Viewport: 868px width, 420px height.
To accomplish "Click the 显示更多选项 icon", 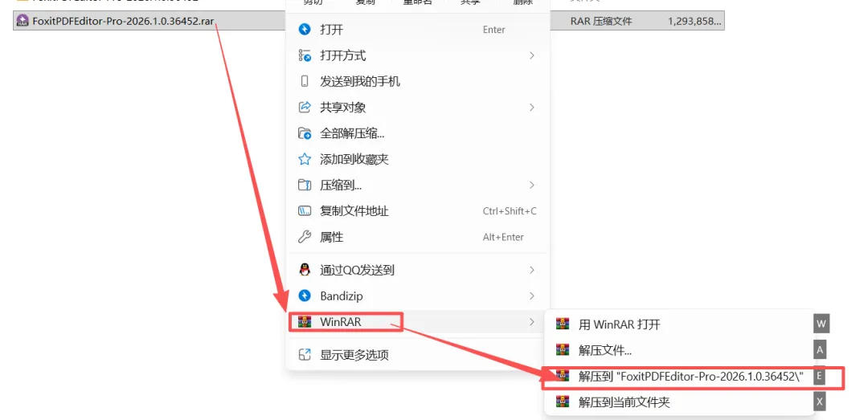I will point(305,355).
